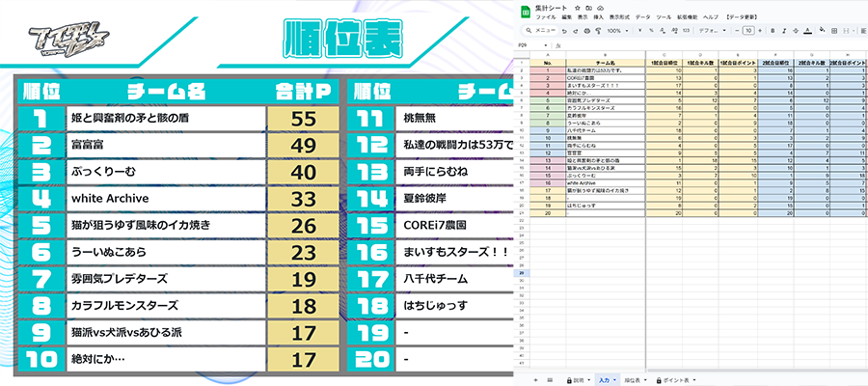Click the tournament logo above the standings
Image resolution: width=868 pixels, height=386 pixels.
[x=68, y=40]
